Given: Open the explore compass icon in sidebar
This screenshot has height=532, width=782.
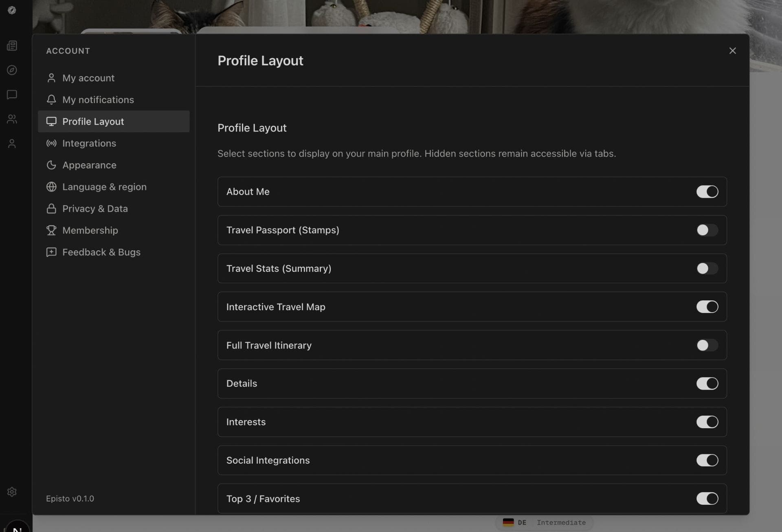Looking at the screenshot, I should (12, 70).
